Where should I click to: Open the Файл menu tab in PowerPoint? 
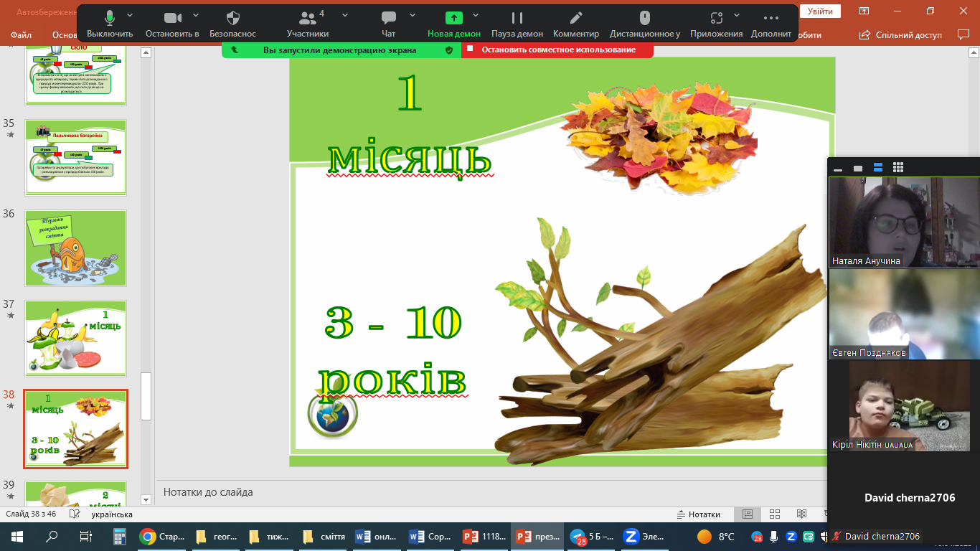21,34
